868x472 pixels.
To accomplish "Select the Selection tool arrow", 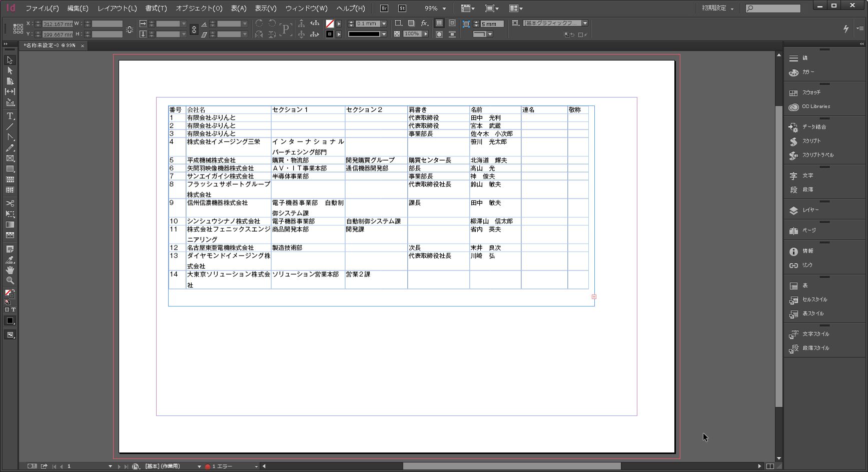I will (10, 60).
